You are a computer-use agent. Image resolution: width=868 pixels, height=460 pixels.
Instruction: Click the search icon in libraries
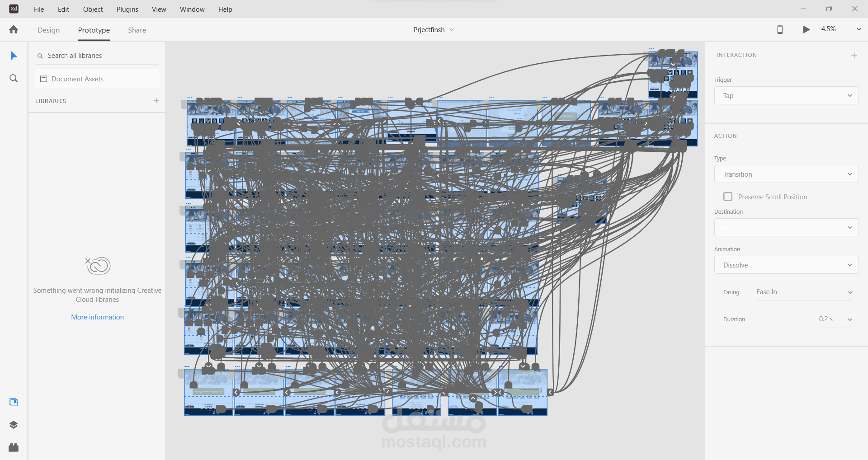(40, 56)
